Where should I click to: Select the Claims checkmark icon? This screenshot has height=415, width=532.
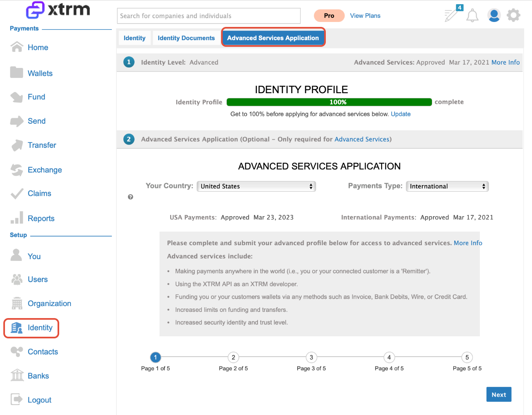tap(17, 193)
